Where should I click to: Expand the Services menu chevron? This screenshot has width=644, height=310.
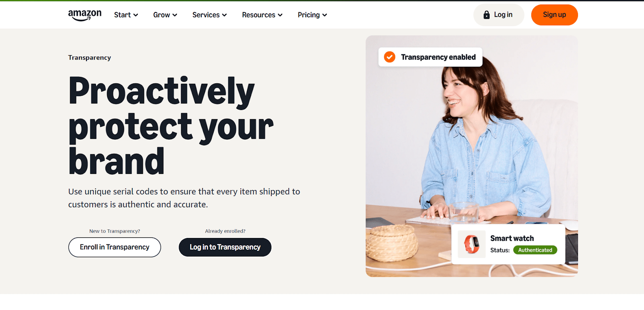click(224, 15)
